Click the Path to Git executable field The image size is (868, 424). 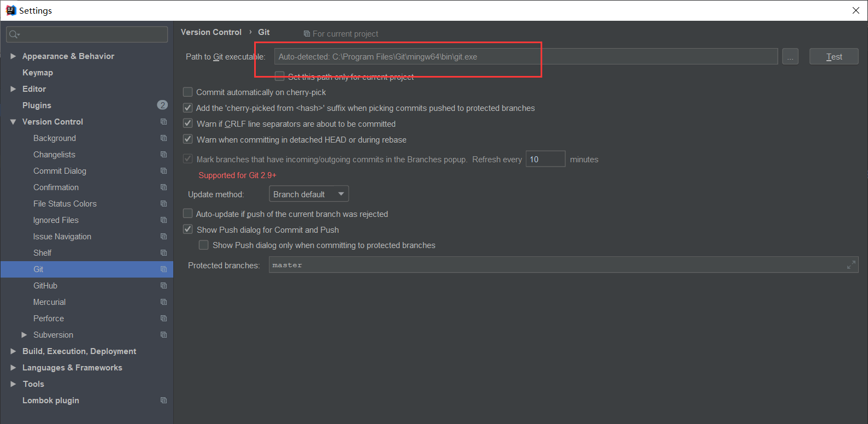pos(526,56)
